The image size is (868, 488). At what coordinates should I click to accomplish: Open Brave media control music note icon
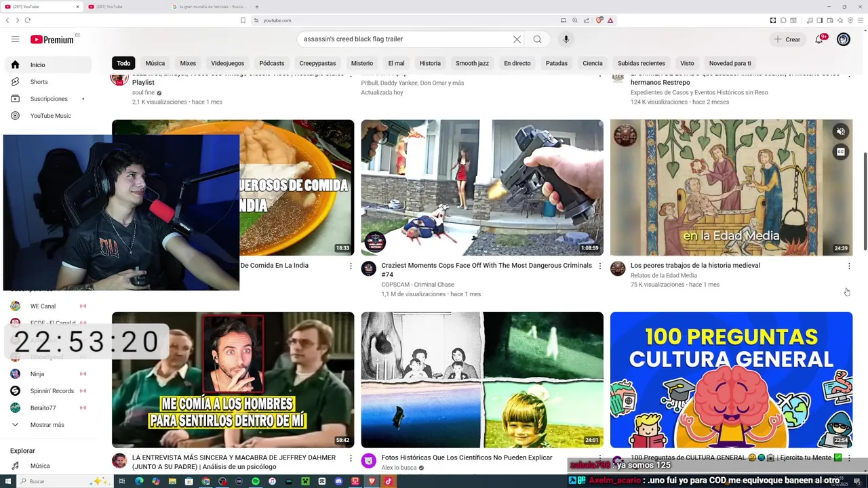(x=810, y=20)
